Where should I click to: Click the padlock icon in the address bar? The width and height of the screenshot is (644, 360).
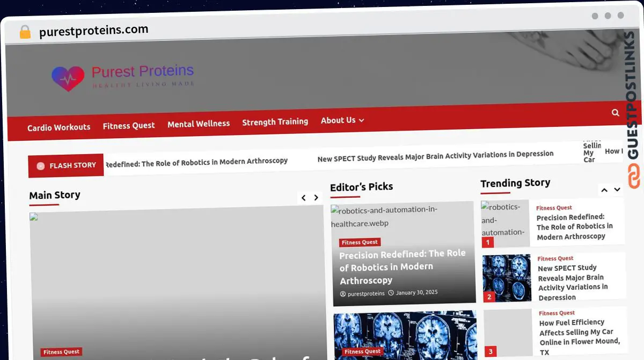pyautogui.click(x=24, y=32)
